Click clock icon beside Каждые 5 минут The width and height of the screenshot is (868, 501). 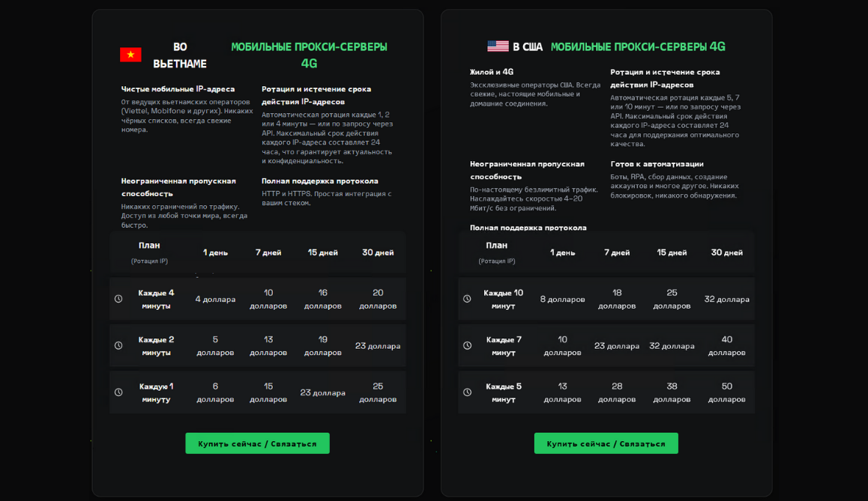[467, 392]
